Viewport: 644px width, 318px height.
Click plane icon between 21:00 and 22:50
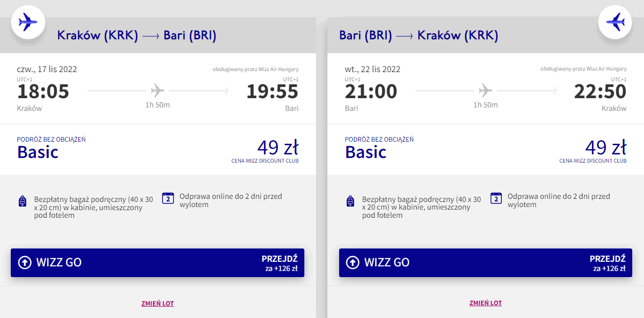click(485, 91)
